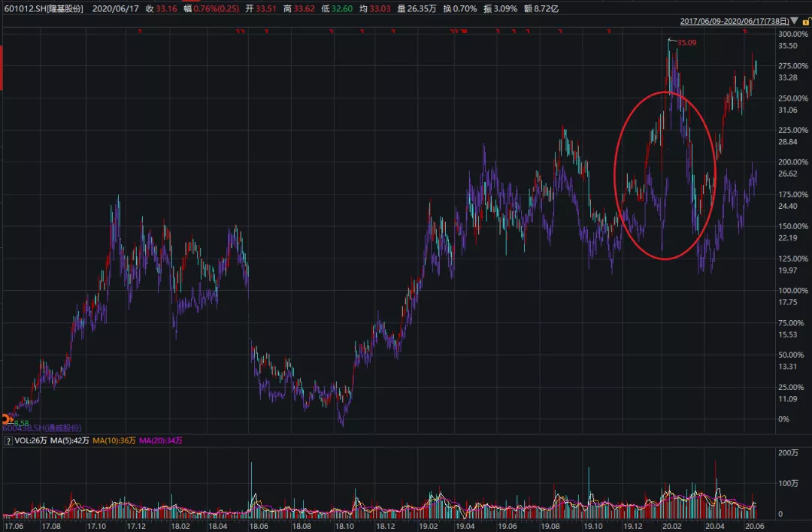Click the VOL:26万 volume label
Image resolution: width=812 pixels, height=532 pixels.
click(x=30, y=440)
